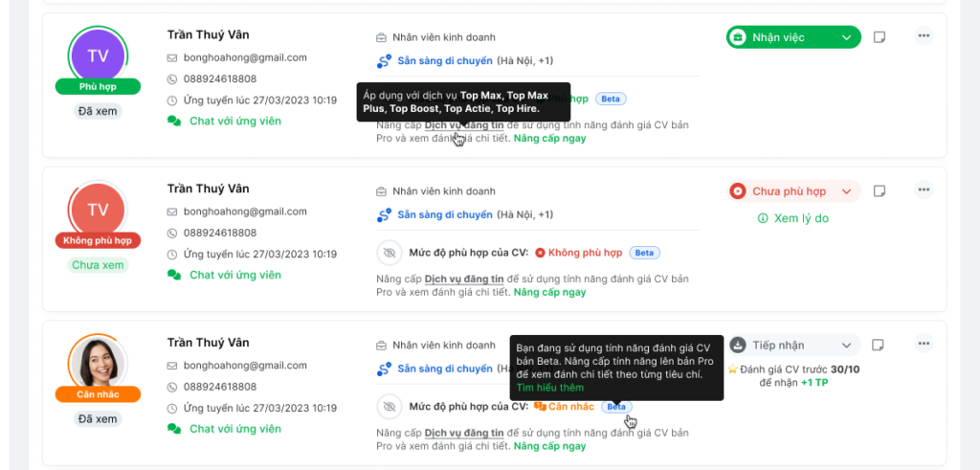Click Nâng cấp ngay on the Tiếp nhận card
Image resolution: width=980 pixels, height=470 pixels.
tap(550, 446)
